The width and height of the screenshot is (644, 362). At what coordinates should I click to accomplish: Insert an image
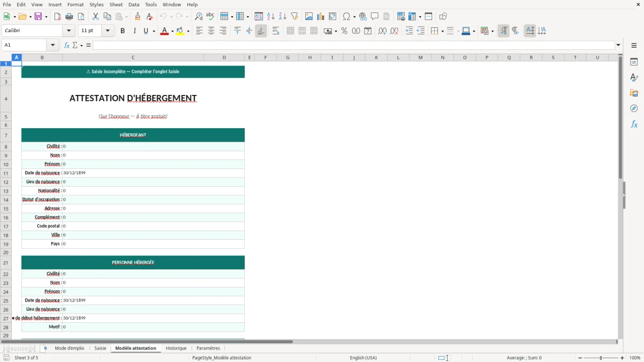[x=309, y=17]
